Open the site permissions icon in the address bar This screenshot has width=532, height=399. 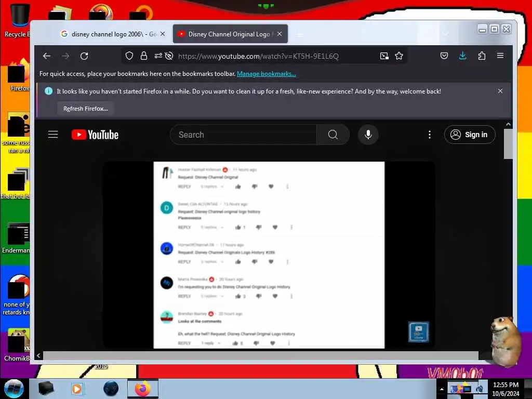[158, 56]
